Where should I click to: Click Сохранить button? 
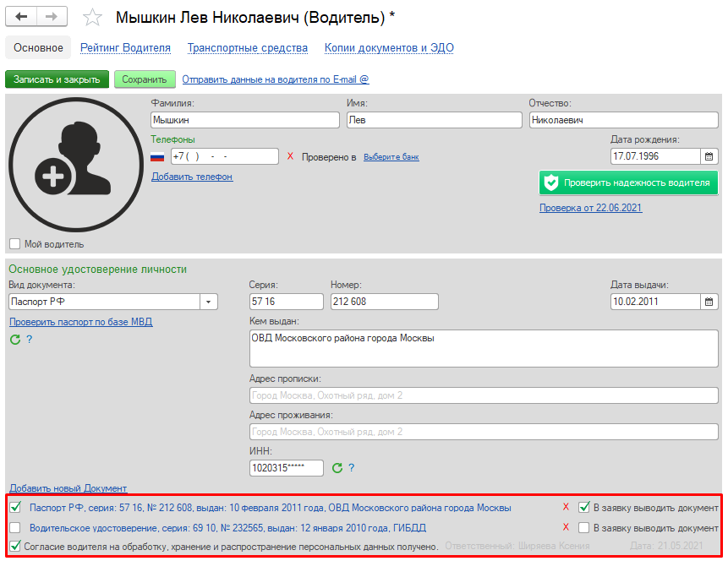pos(145,79)
